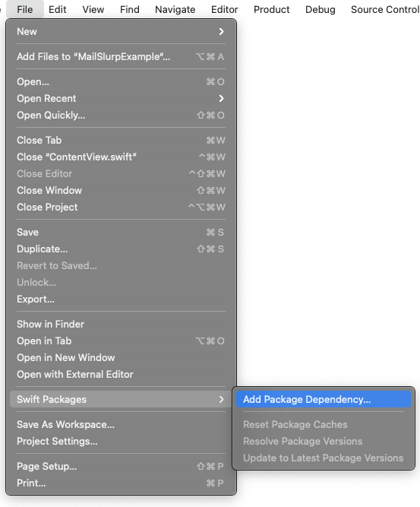Select Export menu entry

(x=121, y=299)
